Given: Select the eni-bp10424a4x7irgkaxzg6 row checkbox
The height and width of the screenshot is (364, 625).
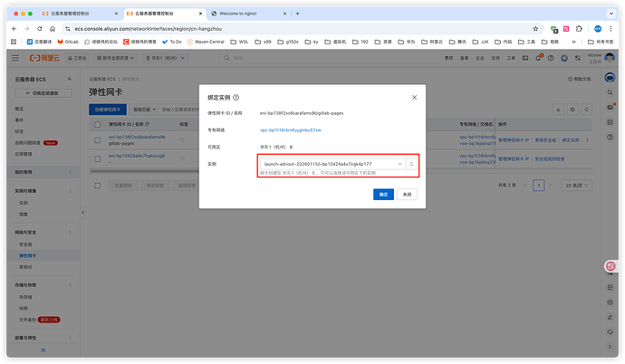Looking at the screenshot, I should tap(99, 158).
